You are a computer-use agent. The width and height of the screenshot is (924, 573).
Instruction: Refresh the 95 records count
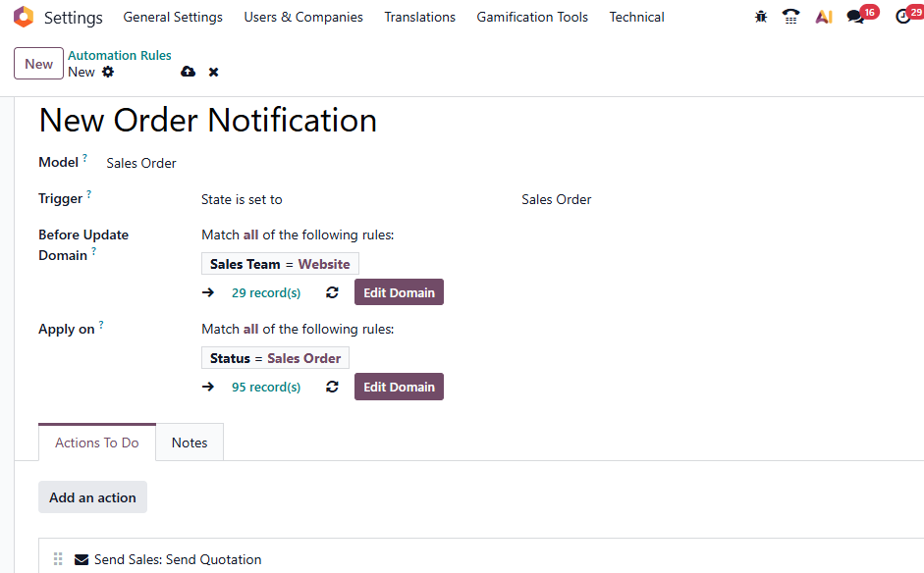(332, 387)
